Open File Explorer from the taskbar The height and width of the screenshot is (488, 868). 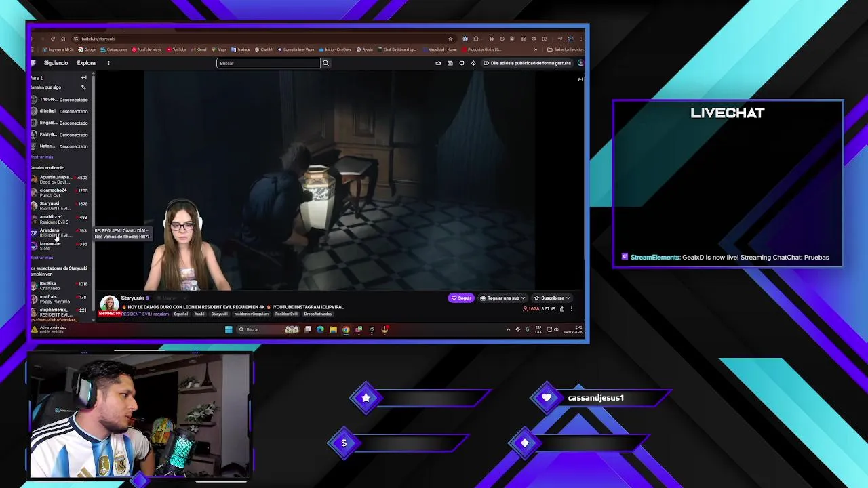[x=333, y=330]
